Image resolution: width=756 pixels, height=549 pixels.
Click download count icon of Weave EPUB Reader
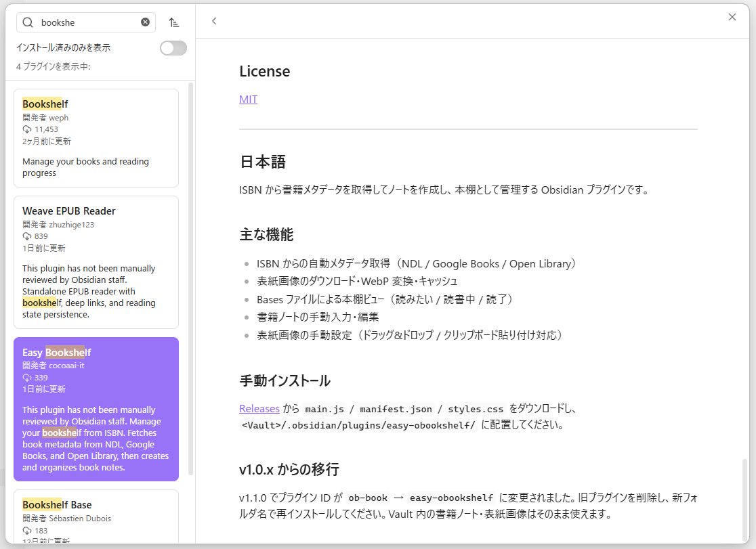pos(27,236)
